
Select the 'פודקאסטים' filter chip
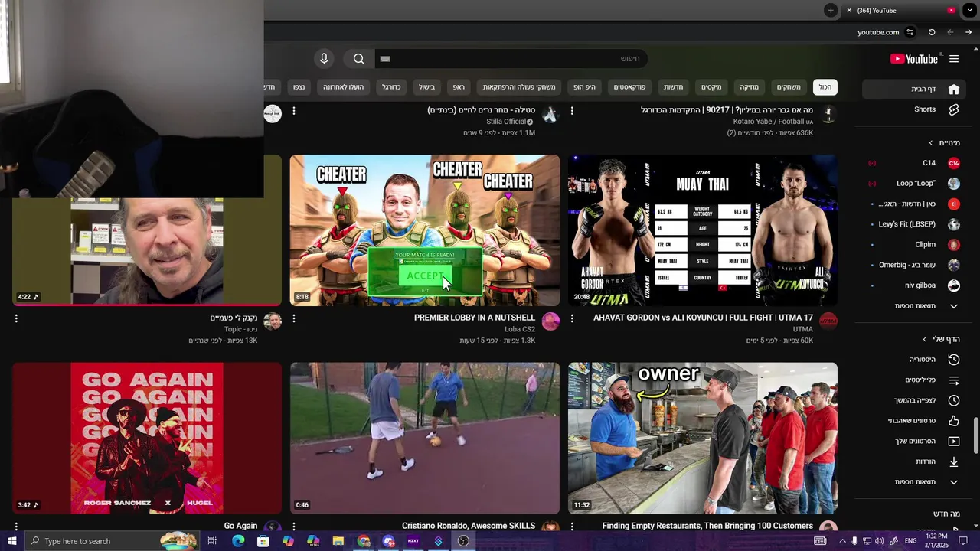click(x=629, y=87)
